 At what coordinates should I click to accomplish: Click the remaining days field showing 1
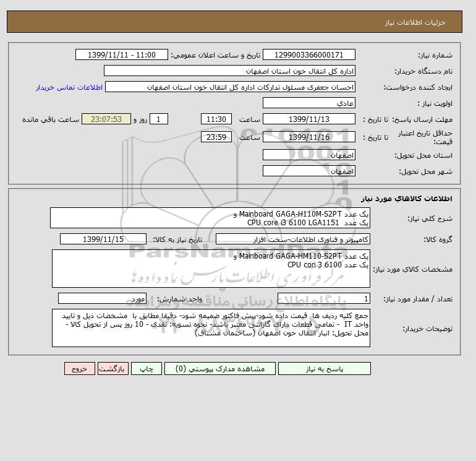click(x=158, y=119)
